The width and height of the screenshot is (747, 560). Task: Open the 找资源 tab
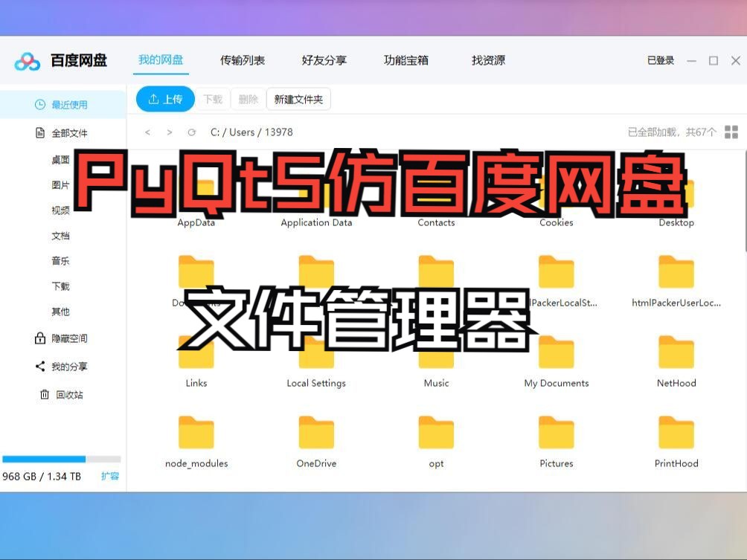(x=488, y=60)
